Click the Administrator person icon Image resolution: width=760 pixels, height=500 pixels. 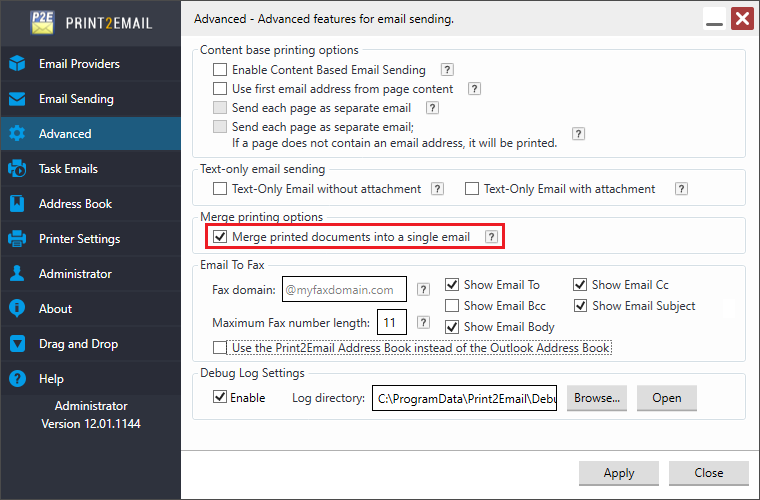pos(17,274)
